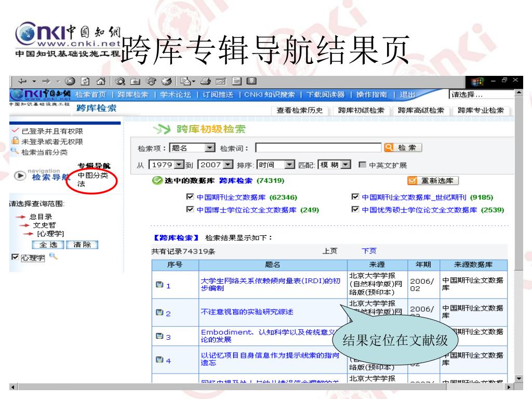Viewport: 532px width, 399px height.
Task: Click the 检索词 text input field
Action: [x=318, y=148]
